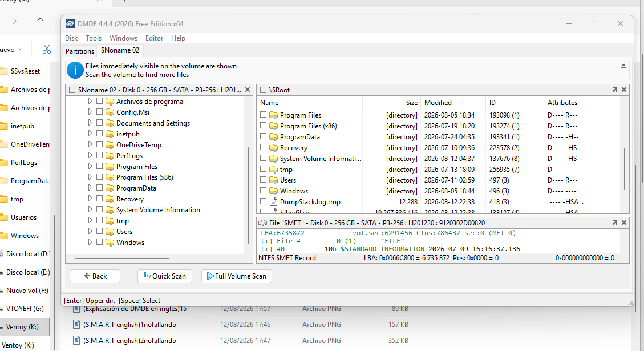The width and height of the screenshot is (644, 351).
Task: Click the disk icon beside File "$MFT"
Action: click(x=262, y=223)
